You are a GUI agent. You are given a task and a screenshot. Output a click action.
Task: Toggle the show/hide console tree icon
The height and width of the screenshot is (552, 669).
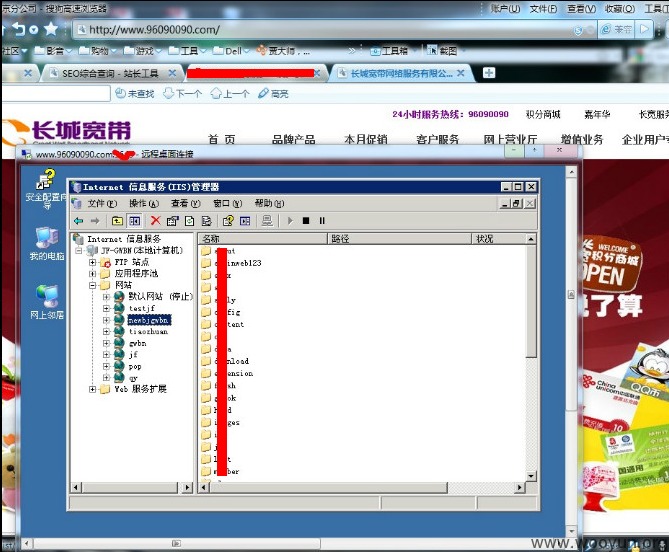pos(134,221)
